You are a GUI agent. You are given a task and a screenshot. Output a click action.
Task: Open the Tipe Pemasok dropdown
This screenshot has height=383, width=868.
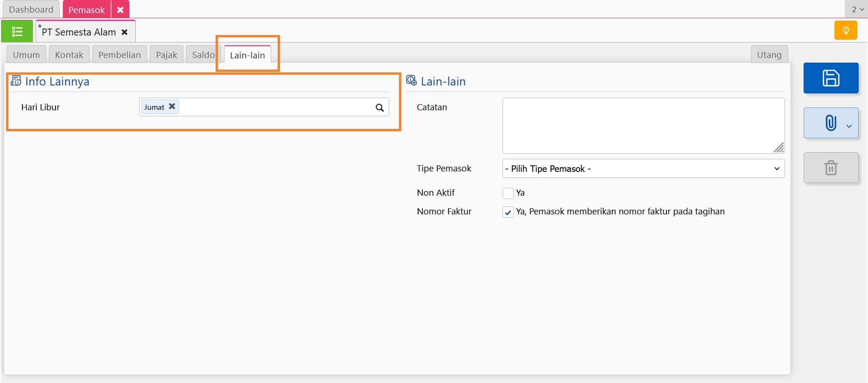(x=643, y=169)
